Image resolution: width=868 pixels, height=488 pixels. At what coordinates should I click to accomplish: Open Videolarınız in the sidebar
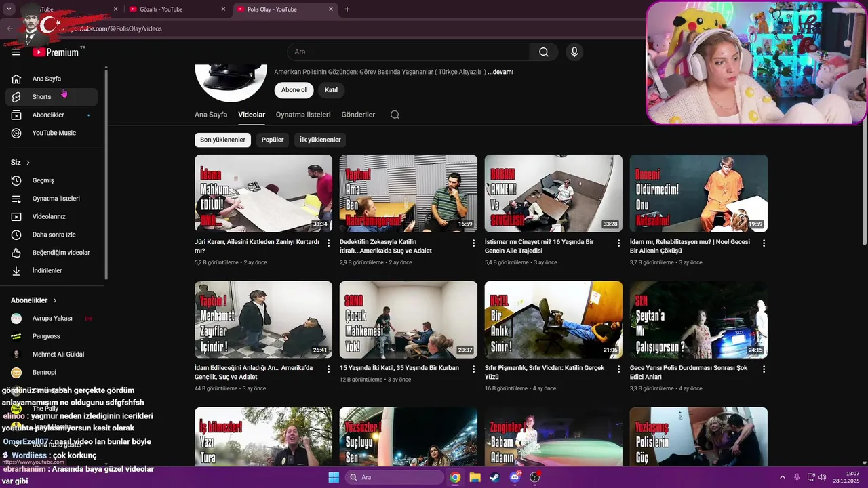[52, 217]
